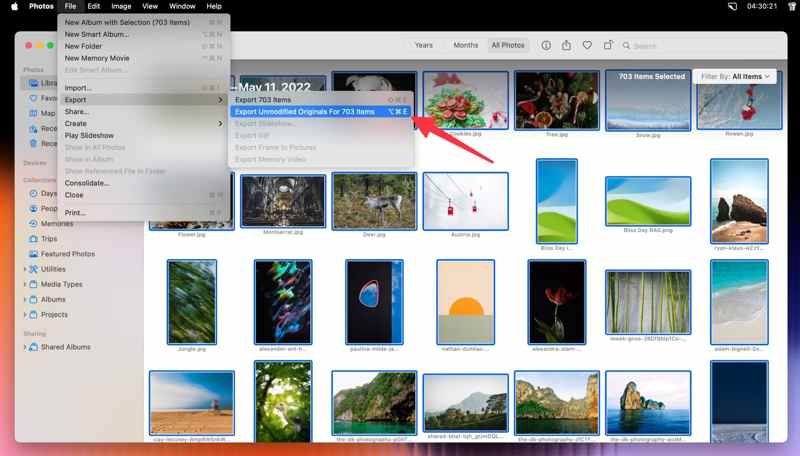Screen dimensions: 800x456
Task: Switch to Years view
Action: [423, 45]
